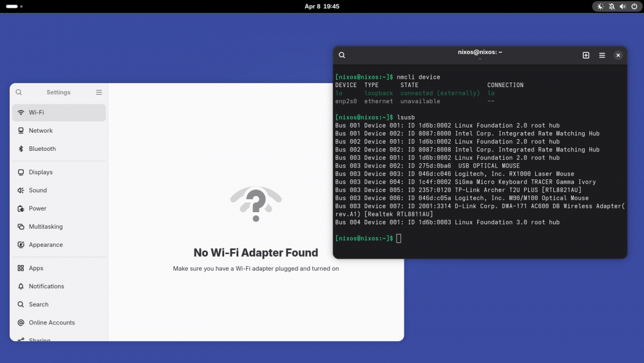Click the Bluetooth icon in sidebar

[21, 148]
